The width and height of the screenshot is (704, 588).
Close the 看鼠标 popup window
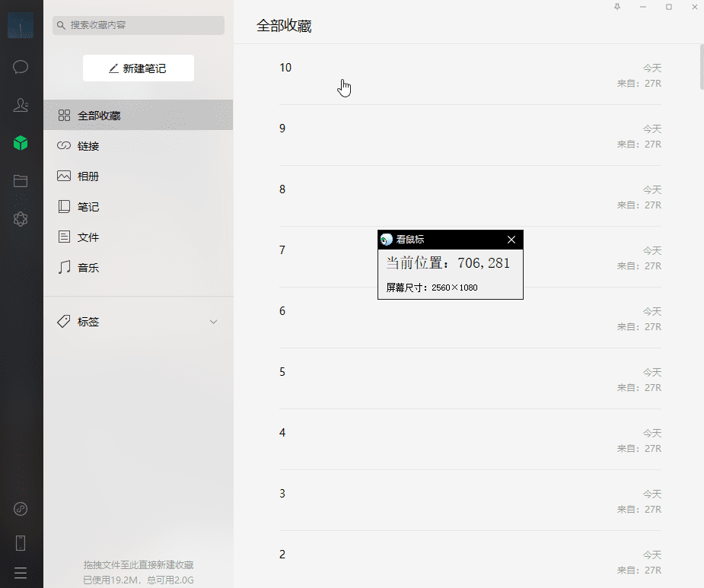(511, 240)
